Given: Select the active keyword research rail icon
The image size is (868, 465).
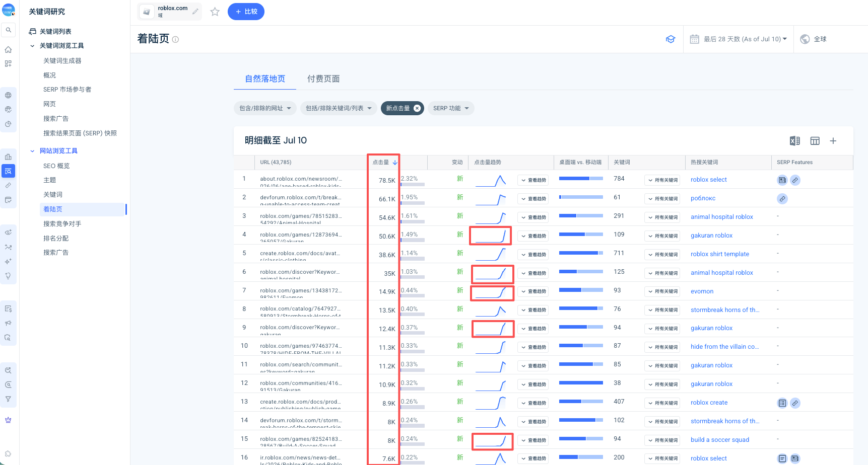Looking at the screenshot, I should click(x=8, y=171).
